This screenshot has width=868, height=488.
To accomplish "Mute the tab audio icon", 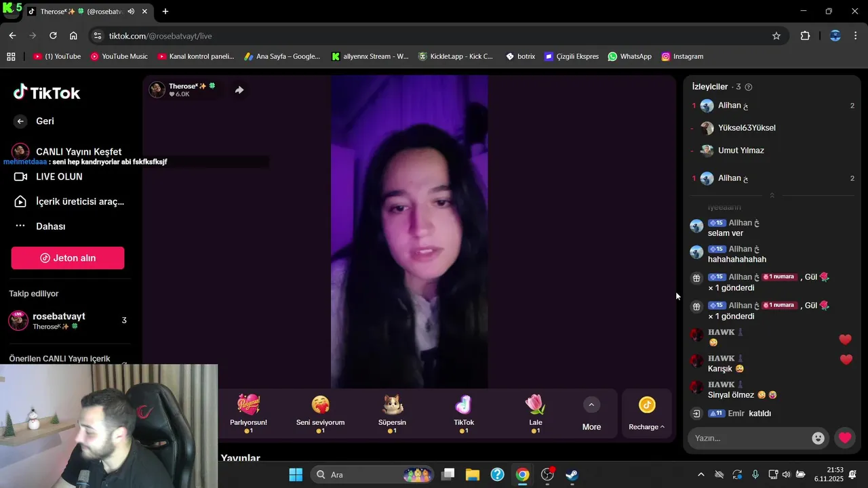I will [130, 12].
